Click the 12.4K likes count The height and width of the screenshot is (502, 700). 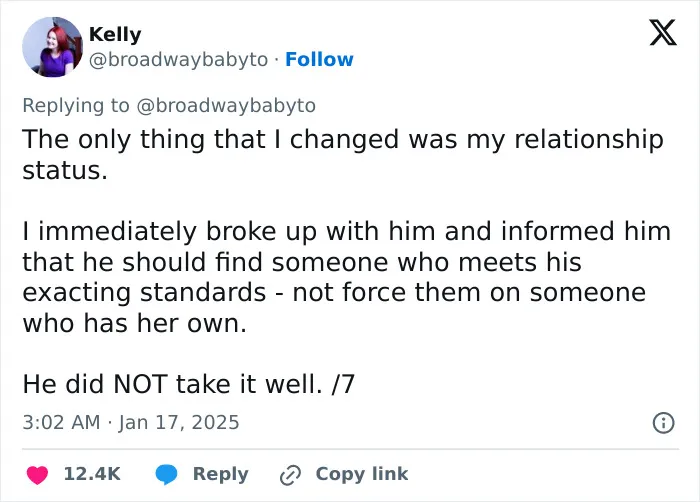point(92,474)
